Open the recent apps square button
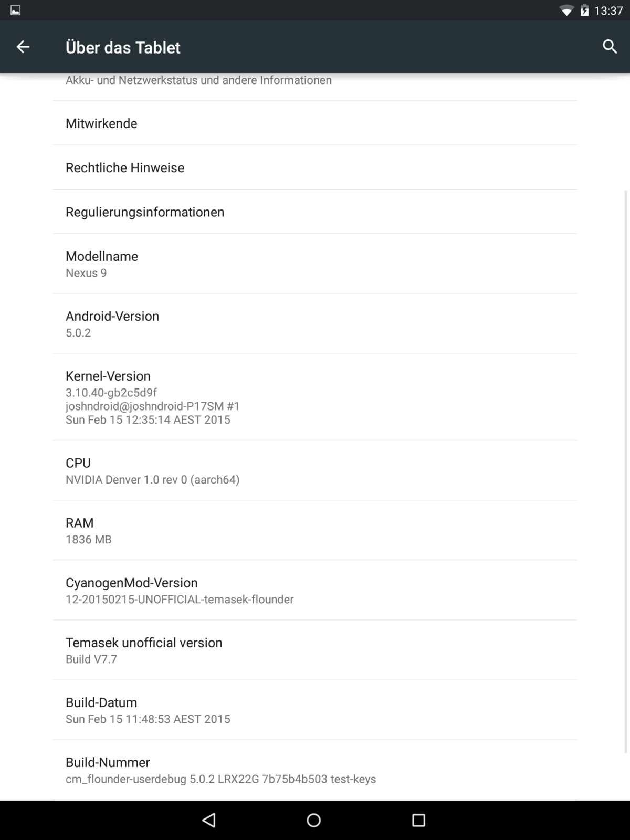 click(418, 820)
